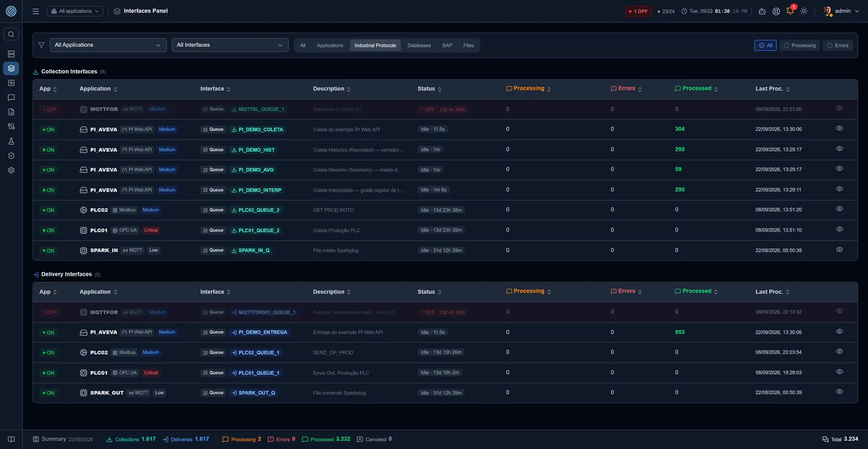The image size is (868, 449).
Task: Click the robot assistant icon in top bar
Action: tap(762, 11)
